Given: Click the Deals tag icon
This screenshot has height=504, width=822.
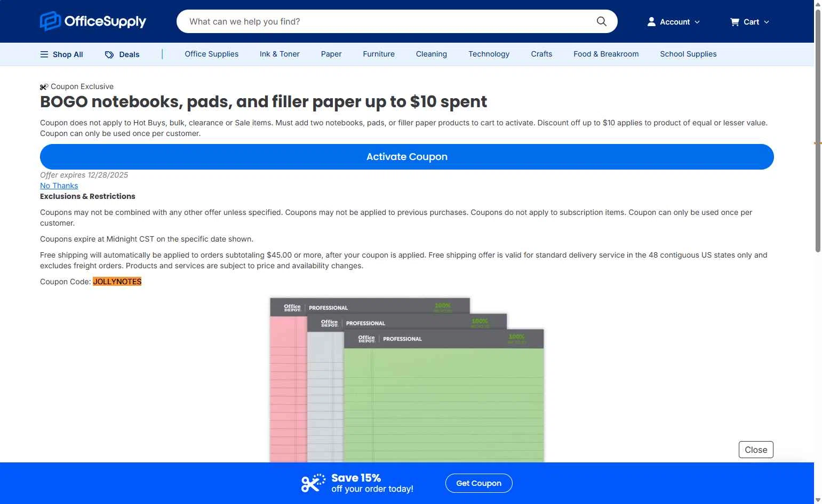Looking at the screenshot, I should [109, 54].
